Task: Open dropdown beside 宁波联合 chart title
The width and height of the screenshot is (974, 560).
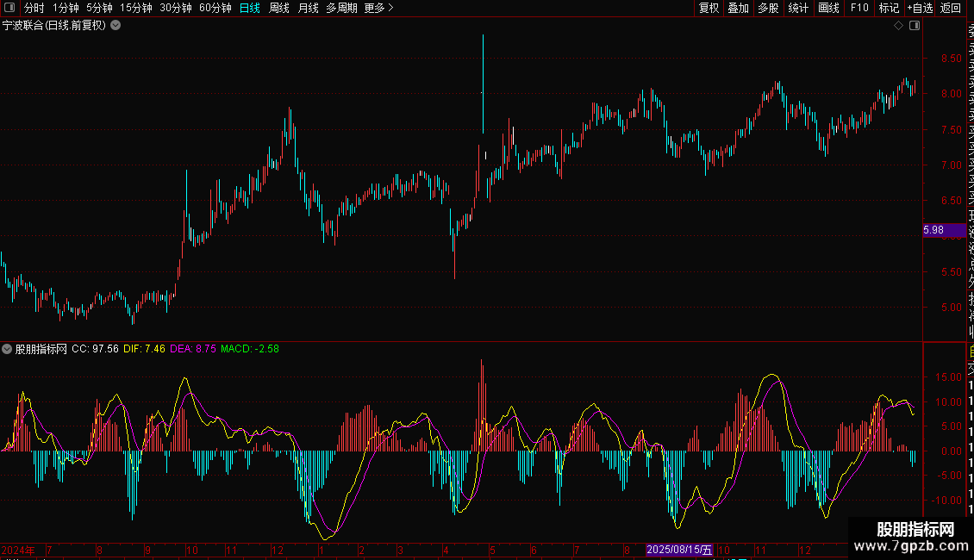Action: (116, 26)
